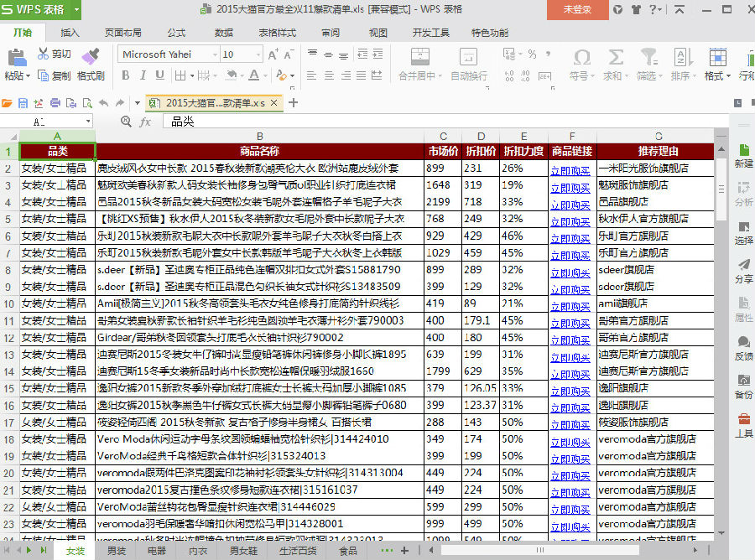Align text left in cell

click(311, 75)
